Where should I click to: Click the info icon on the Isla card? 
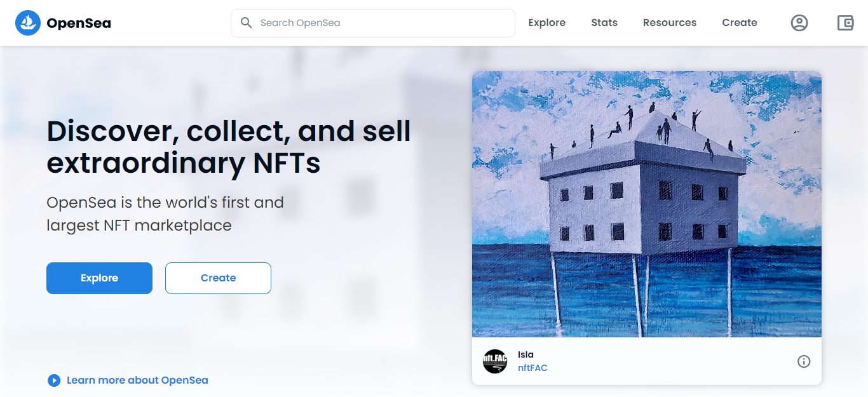[804, 361]
